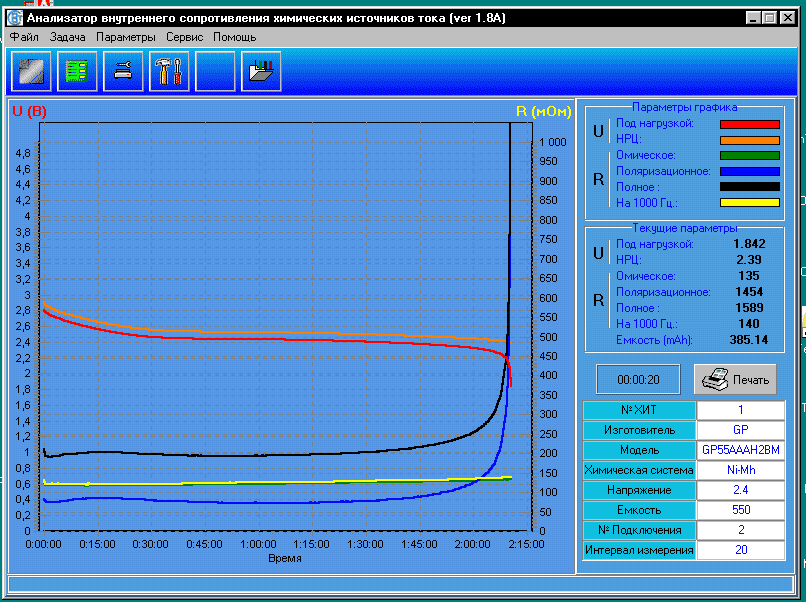Click the Емкость value 550
This screenshot has height=602, width=806.
tap(741, 510)
